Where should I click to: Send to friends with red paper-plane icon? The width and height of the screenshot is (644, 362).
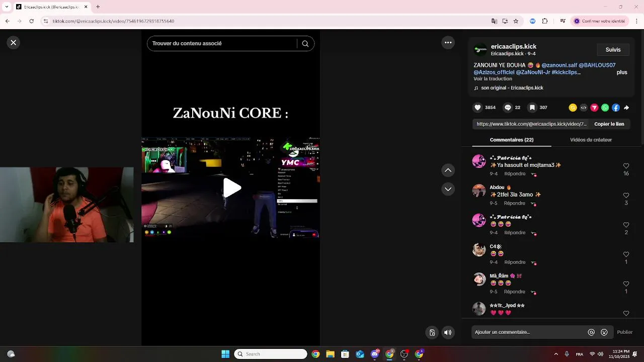point(594,108)
